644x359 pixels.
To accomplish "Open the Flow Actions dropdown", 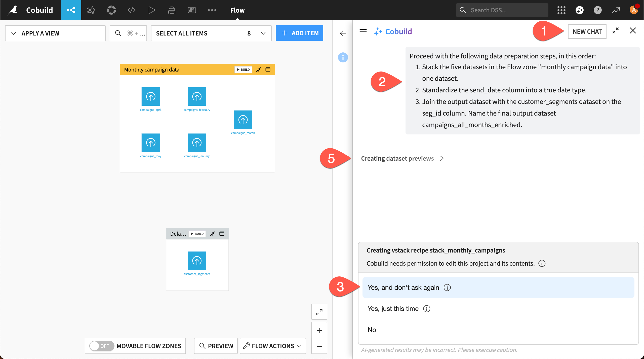I will [x=273, y=346].
